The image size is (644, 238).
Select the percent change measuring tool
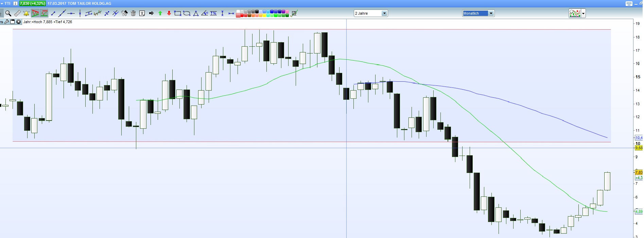[x=213, y=13]
